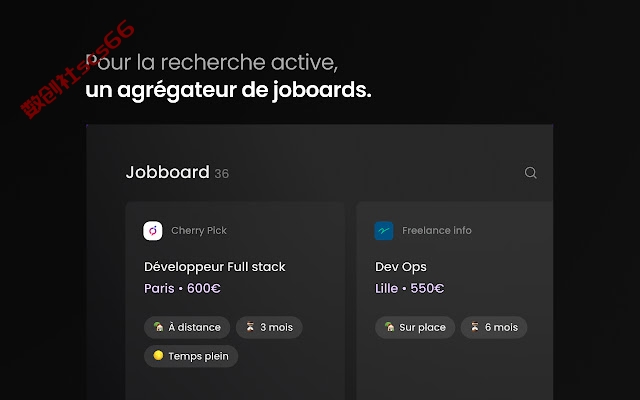Click the Lille • 550€ rate text
Screen dimensions: 640x400
[409, 289]
